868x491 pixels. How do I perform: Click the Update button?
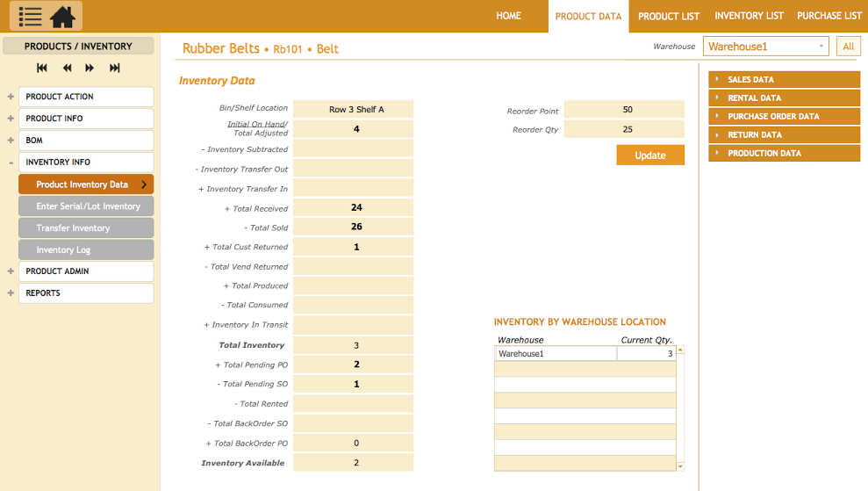tap(649, 155)
